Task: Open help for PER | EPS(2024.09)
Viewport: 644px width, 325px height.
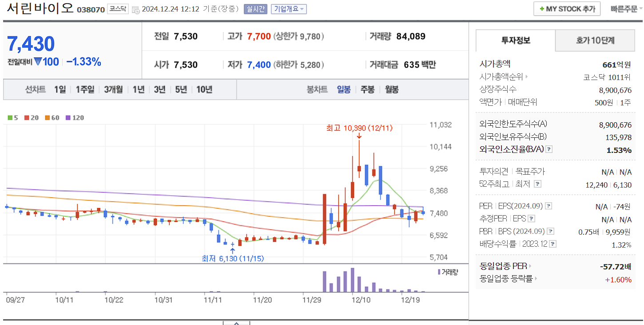Action: pos(549,206)
